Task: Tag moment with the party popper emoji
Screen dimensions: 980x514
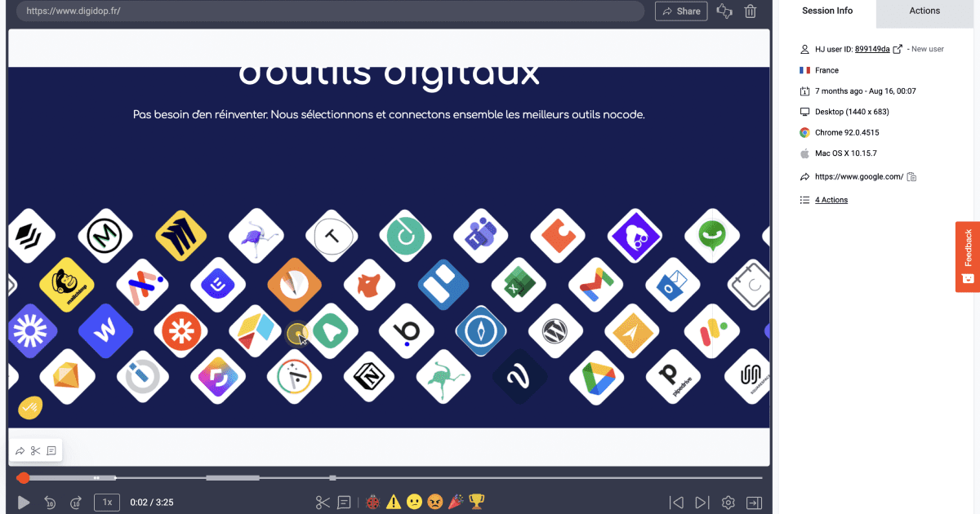Action: click(456, 502)
